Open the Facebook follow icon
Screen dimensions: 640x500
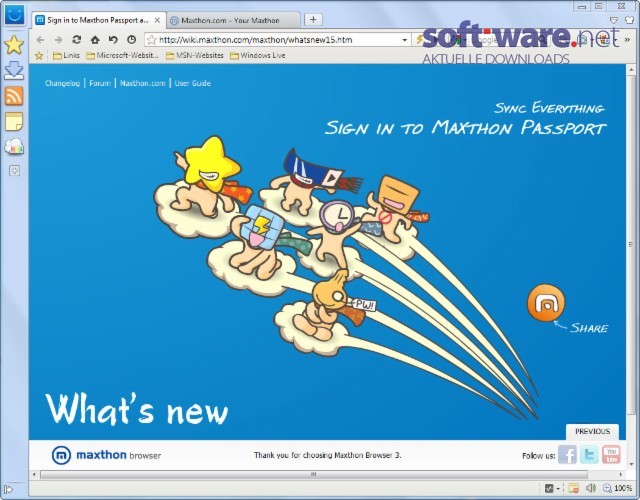567,455
